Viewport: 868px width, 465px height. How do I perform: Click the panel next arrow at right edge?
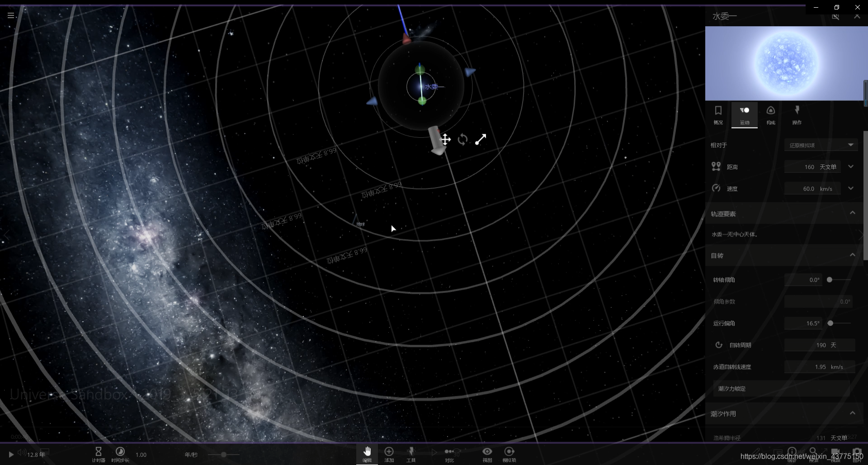pyautogui.click(x=860, y=234)
